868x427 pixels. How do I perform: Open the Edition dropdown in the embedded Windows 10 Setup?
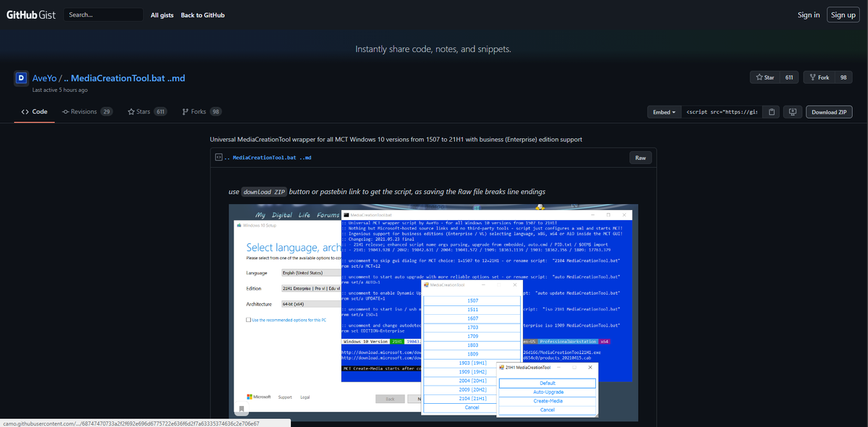[310, 288]
